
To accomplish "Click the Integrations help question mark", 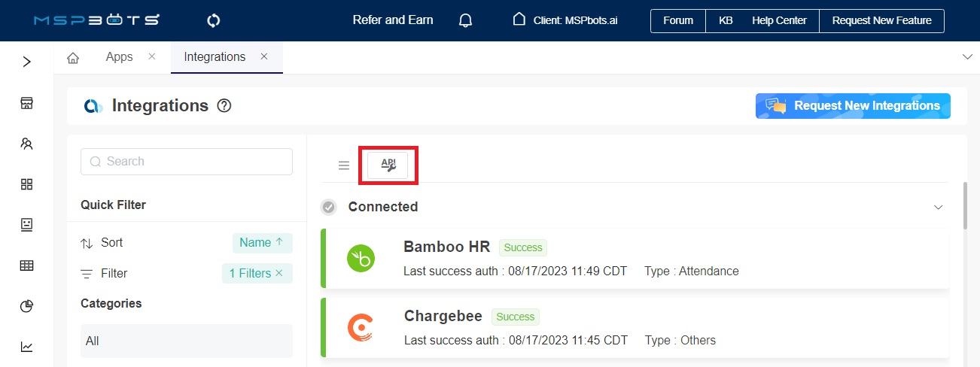I will point(224,106).
